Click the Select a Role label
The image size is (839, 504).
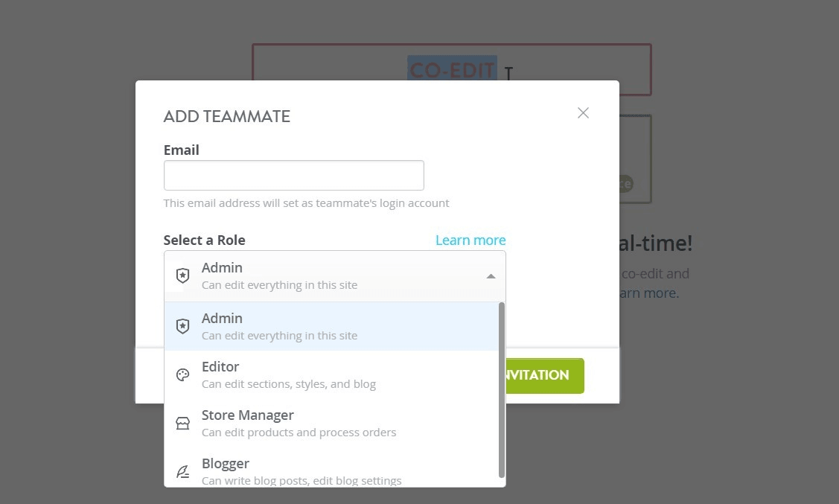pyautogui.click(x=204, y=240)
